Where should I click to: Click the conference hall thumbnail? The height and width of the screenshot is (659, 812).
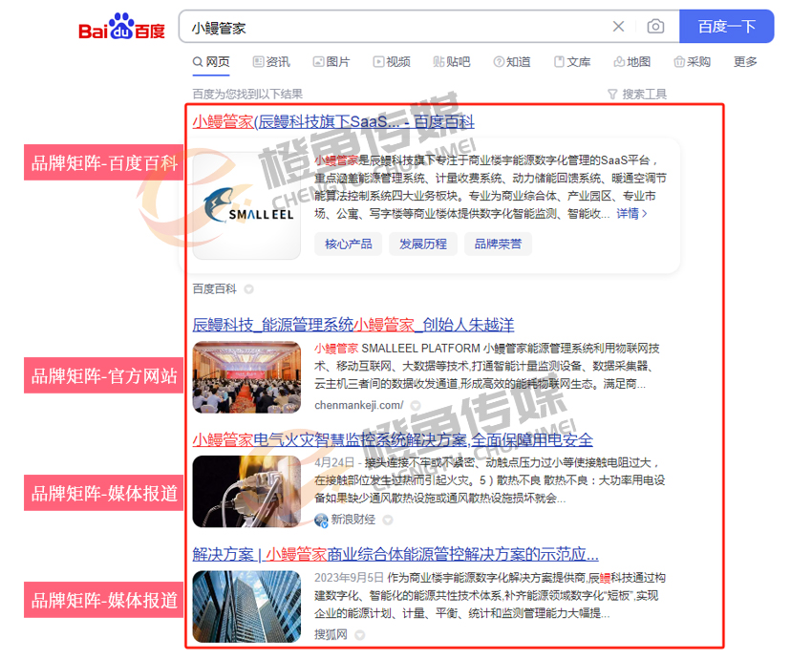(x=246, y=377)
